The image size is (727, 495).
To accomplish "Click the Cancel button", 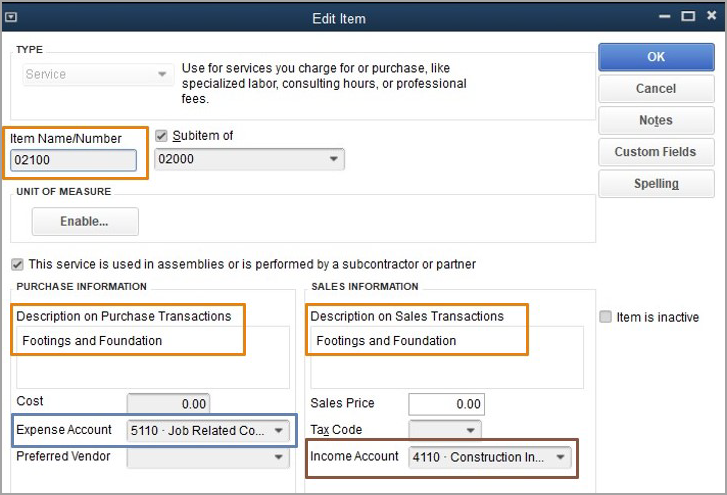I will point(656,89).
